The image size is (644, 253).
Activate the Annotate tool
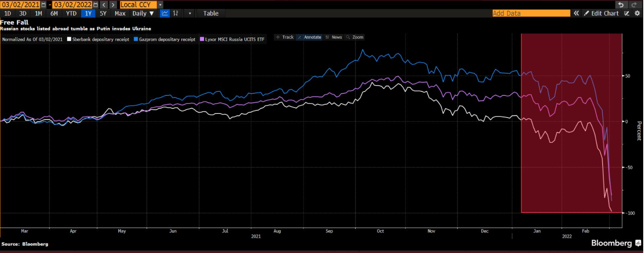(x=309, y=37)
